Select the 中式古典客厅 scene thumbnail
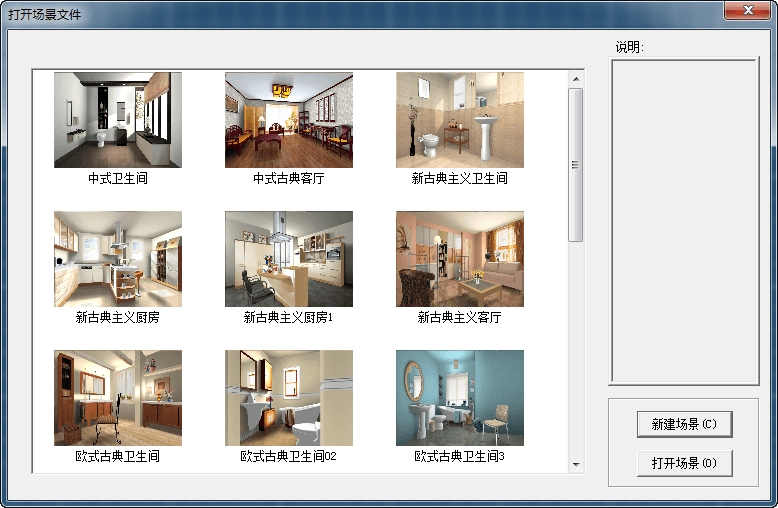 click(x=289, y=120)
